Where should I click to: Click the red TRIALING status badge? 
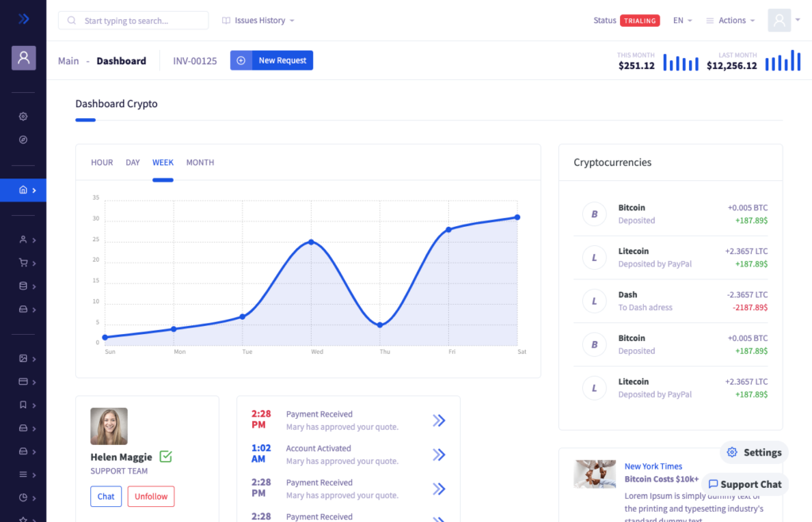(640, 21)
